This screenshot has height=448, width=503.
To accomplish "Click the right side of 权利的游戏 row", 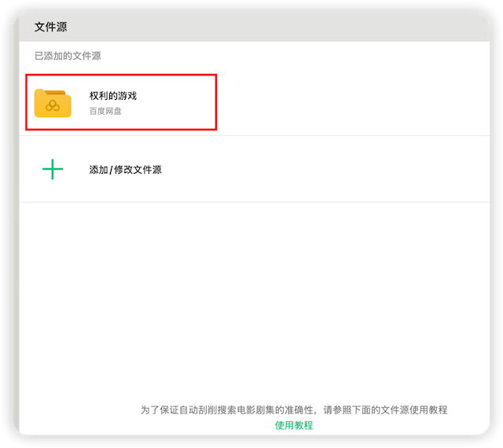I will pyautogui.click(x=354, y=103).
